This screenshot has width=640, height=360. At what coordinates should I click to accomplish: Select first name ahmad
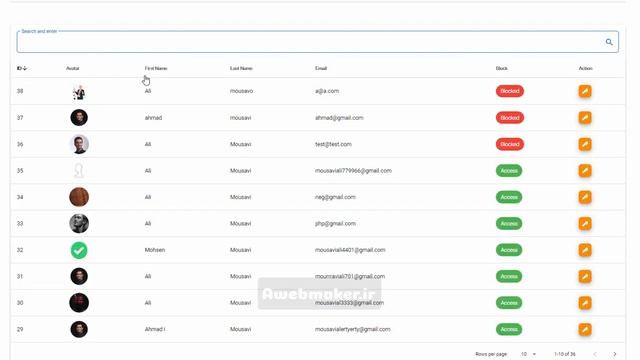(153, 118)
